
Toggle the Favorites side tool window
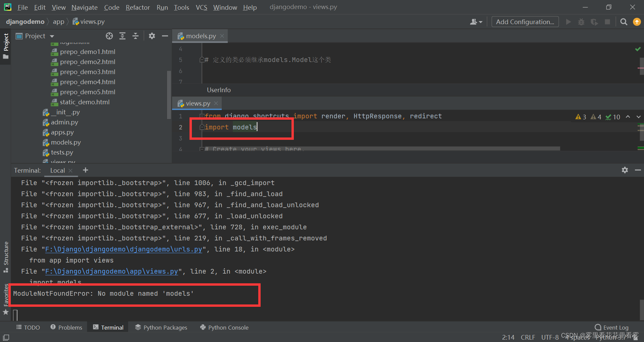pyautogui.click(x=6, y=299)
